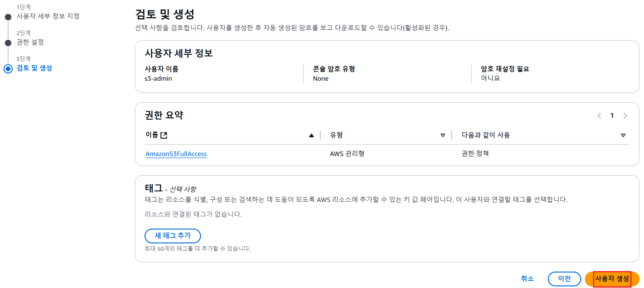This screenshot has height=288, width=644.
Task: Select the 검토 및 생성 step label
Action: pyautogui.click(x=34, y=68)
